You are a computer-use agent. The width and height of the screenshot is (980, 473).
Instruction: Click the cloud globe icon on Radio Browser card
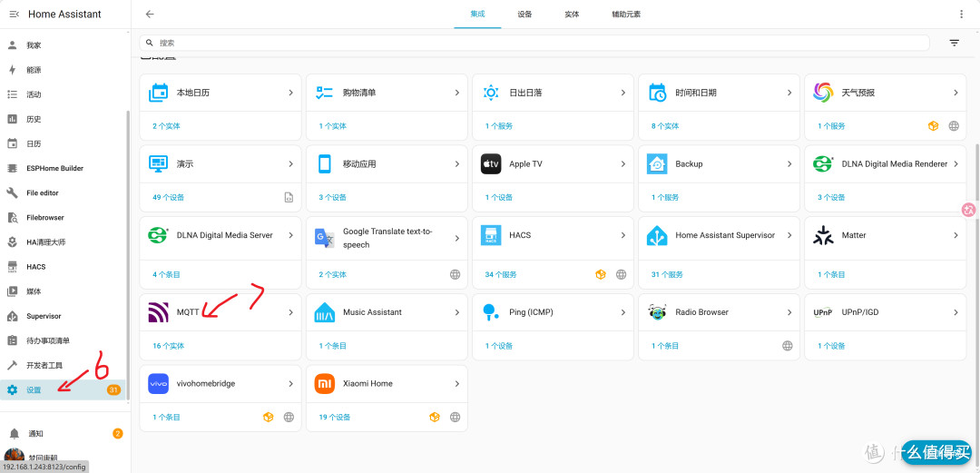coord(788,345)
